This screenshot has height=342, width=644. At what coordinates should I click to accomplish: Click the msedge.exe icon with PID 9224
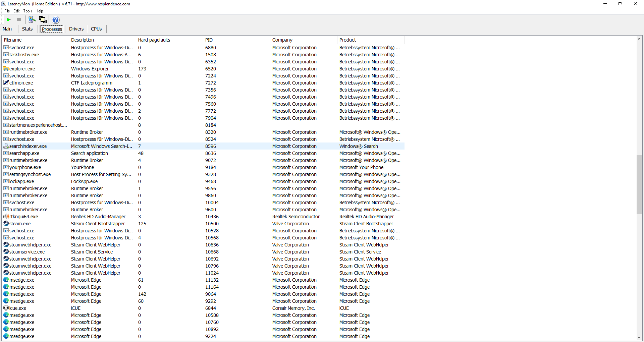[x=6, y=336]
